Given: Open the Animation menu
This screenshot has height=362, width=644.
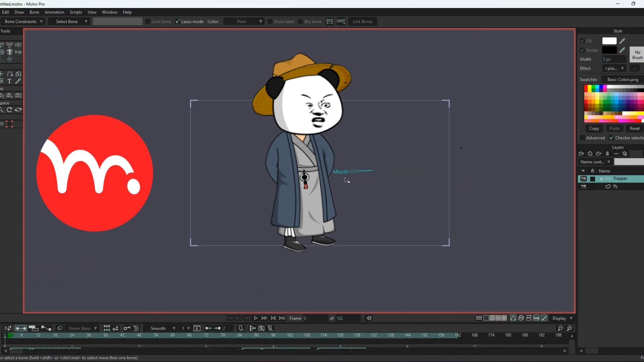Looking at the screenshot, I should pos(54,12).
